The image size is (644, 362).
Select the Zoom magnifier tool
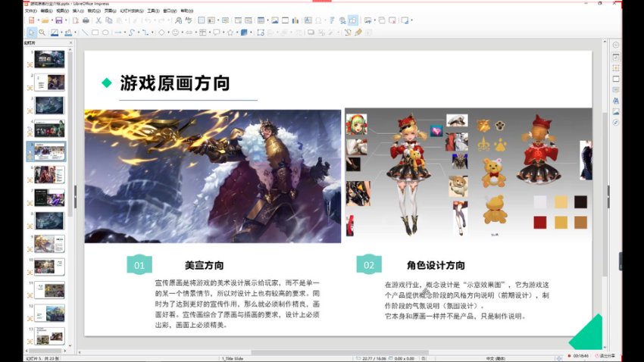[42, 33]
